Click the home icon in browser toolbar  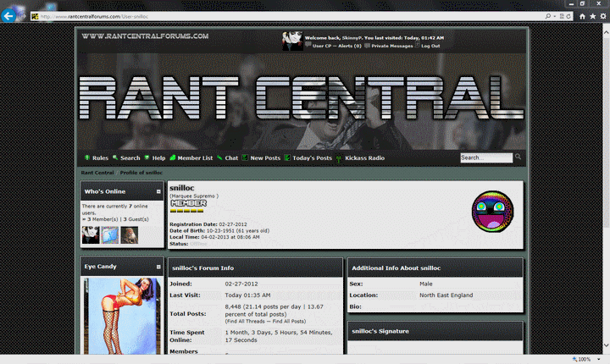(582, 16)
